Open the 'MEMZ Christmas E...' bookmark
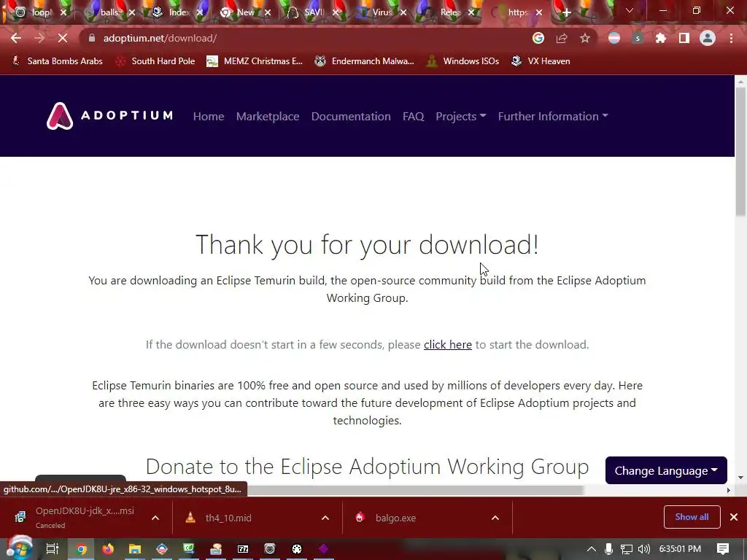This screenshot has height=560, width=747. point(255,61)
